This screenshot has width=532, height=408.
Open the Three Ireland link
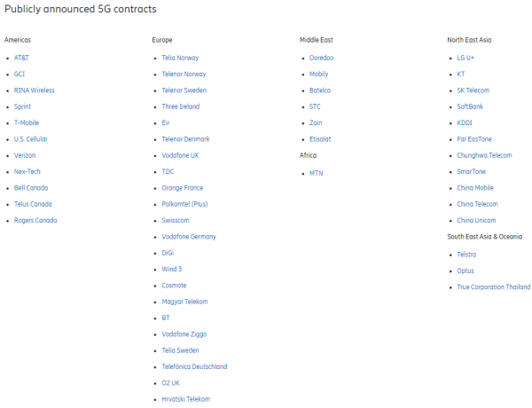point(181,106)
